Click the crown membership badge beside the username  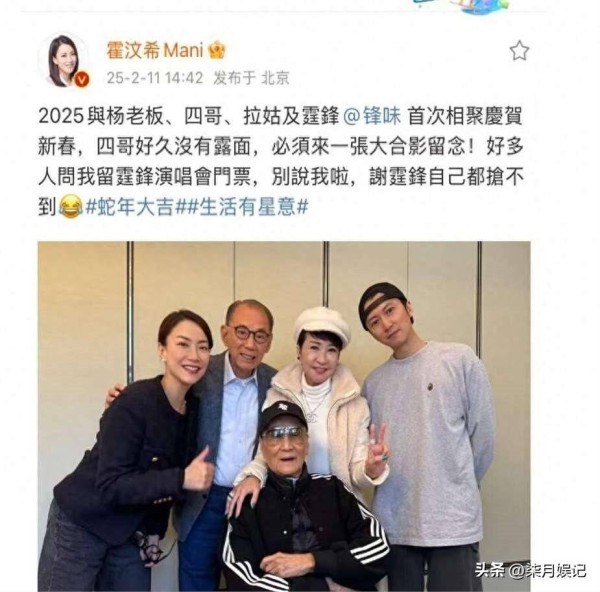coord(217,50)
